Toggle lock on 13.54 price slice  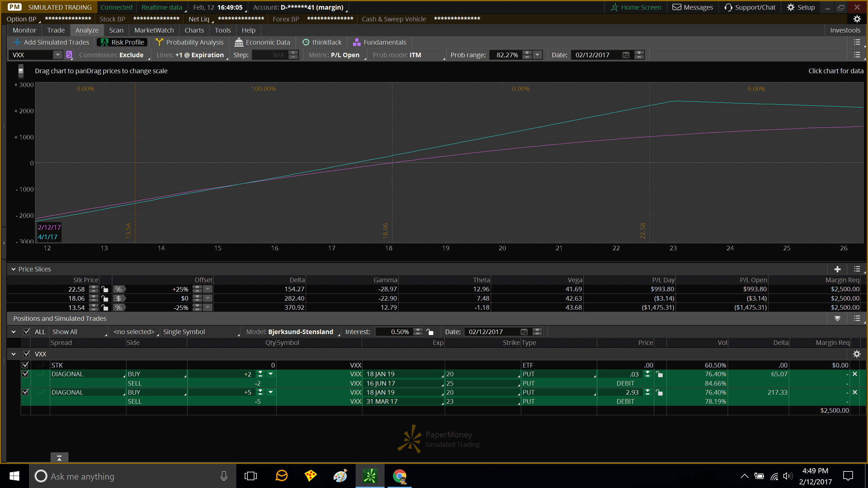click(105, 307)
